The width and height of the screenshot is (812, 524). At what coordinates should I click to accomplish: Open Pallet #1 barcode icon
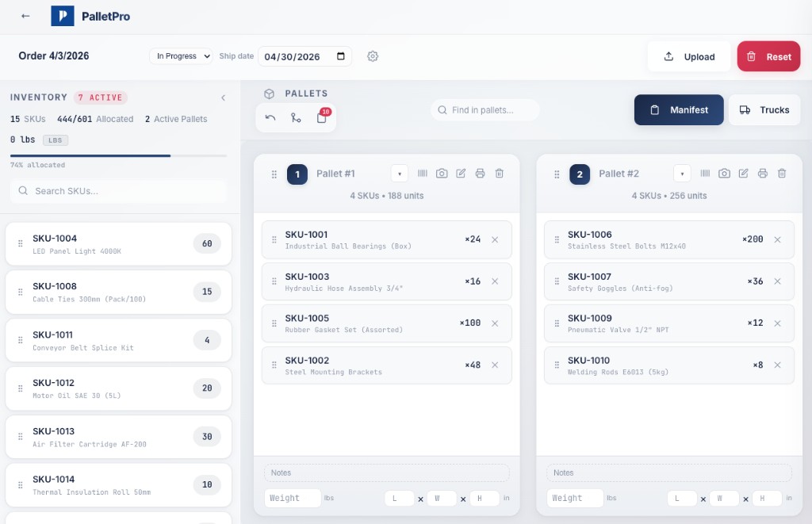point(423,174)
